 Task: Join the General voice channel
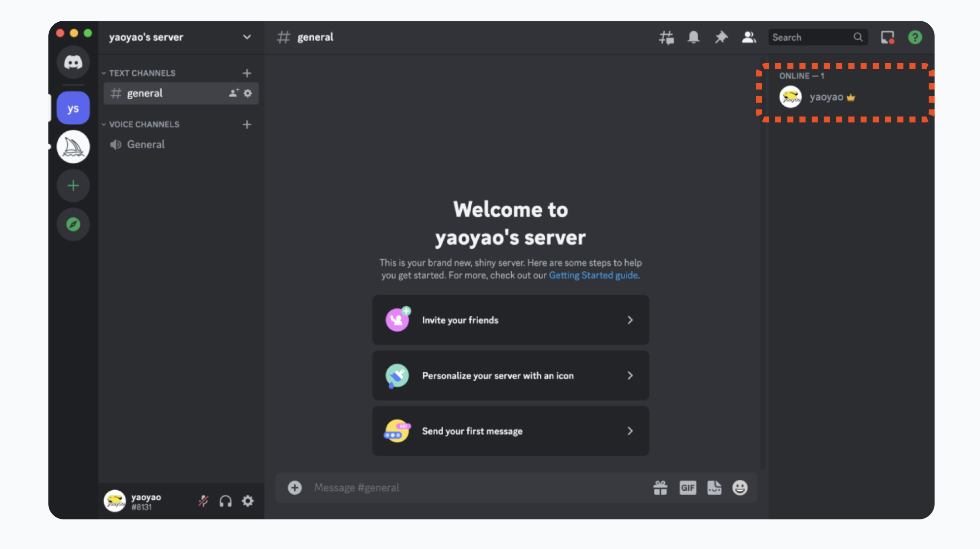(181, 145)
